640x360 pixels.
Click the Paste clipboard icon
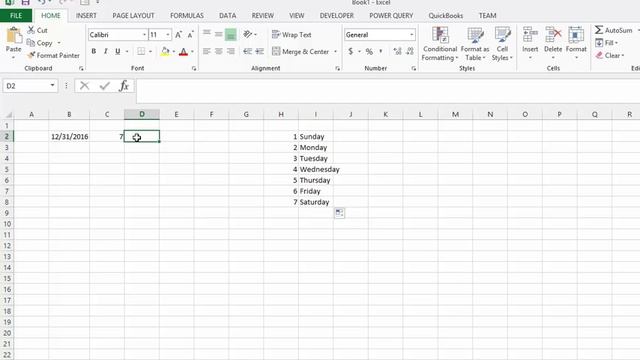tap(13, 36)
